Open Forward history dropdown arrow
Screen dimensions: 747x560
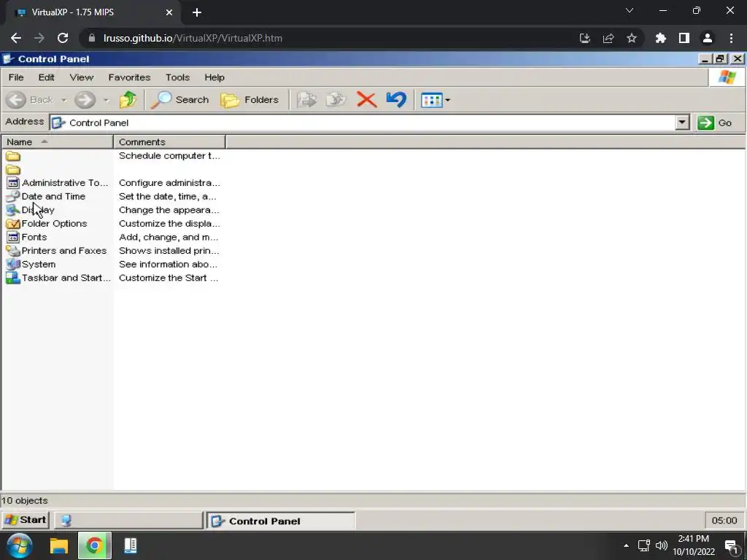point(106,101)
